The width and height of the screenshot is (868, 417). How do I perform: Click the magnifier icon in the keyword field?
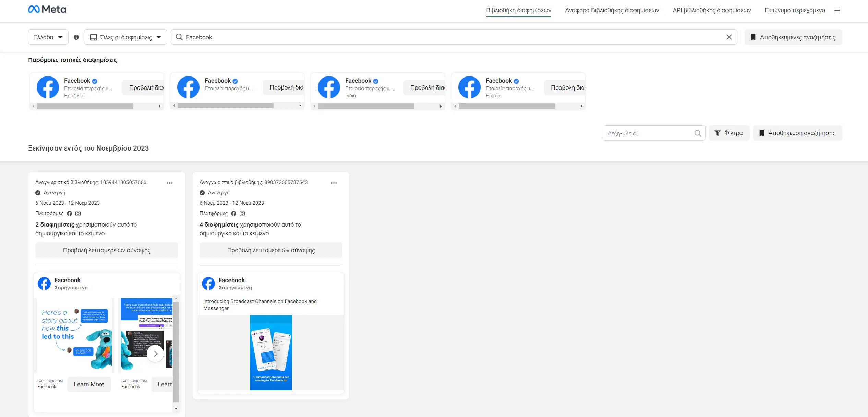tap(698, 133)
